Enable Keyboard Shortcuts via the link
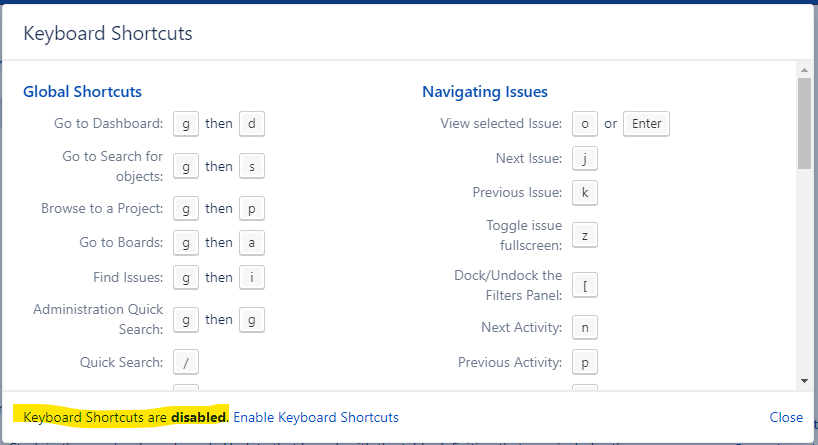 click(x=316, y=417)
